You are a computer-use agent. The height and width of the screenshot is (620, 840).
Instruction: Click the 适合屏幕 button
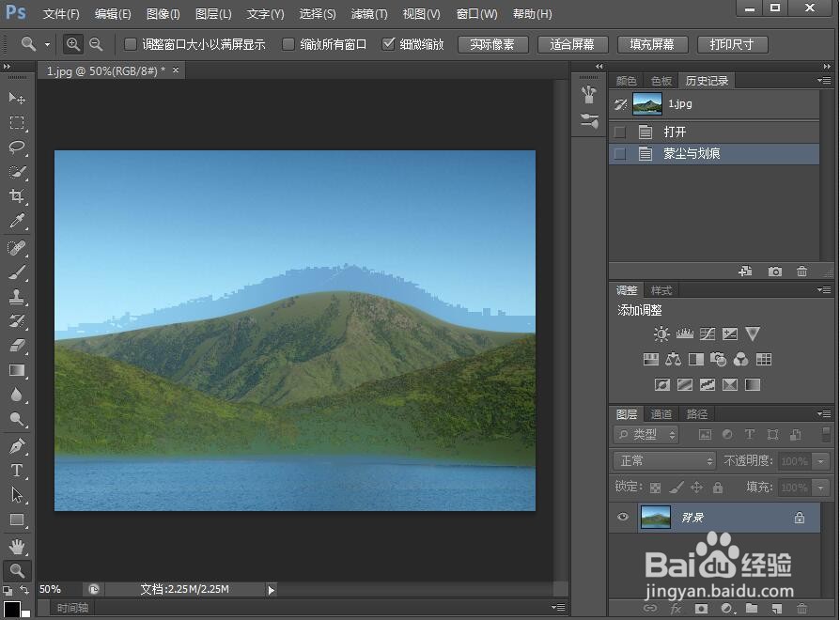click(x=572, y=44)
